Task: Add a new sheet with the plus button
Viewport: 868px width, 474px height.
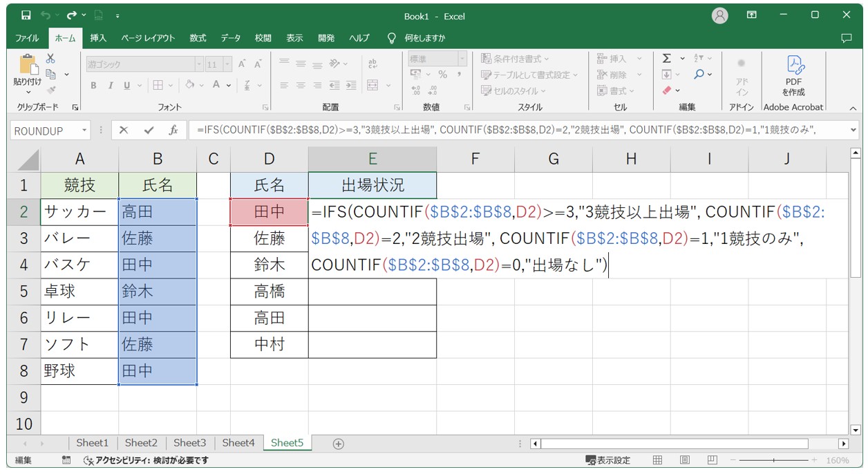Action: 338,444
